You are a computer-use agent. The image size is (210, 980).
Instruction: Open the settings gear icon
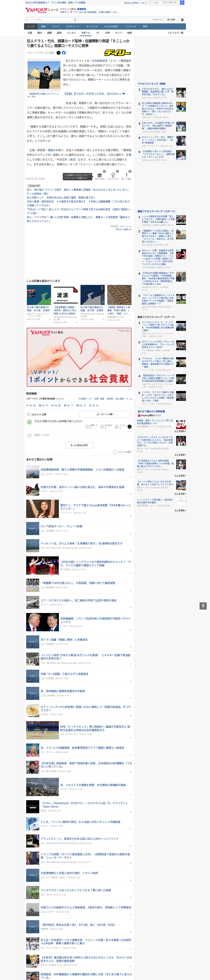(182, 19)
